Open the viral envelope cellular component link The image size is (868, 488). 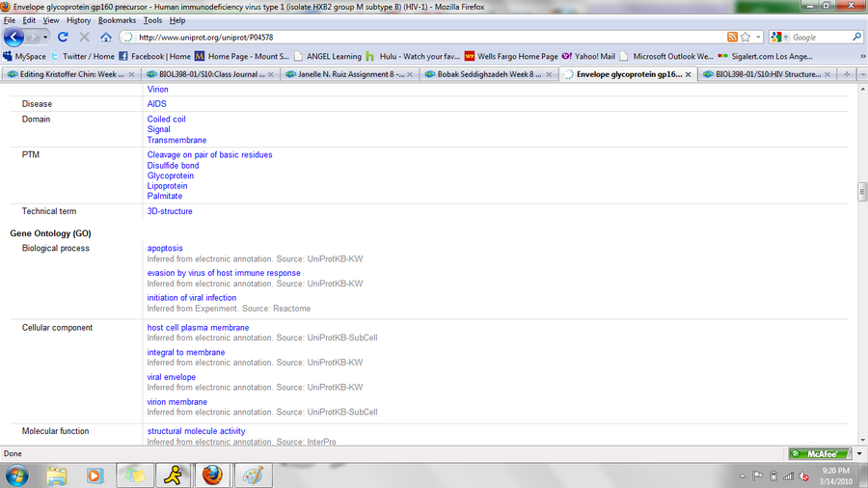pyautogui.click(x=172, y=377)
